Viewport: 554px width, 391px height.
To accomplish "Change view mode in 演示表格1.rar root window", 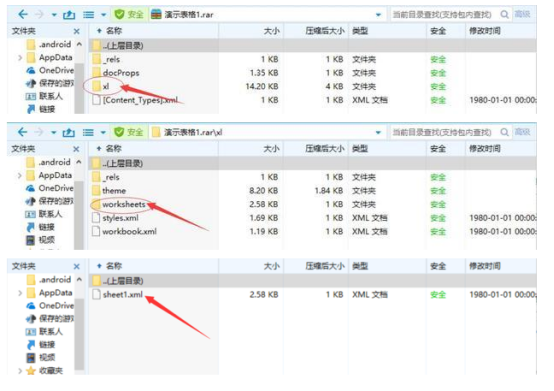I will coord(88,15).
